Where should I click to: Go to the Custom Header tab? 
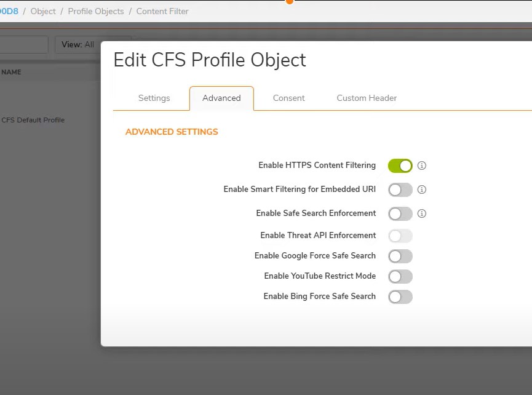pyautogui.click(x=367, y=98)
